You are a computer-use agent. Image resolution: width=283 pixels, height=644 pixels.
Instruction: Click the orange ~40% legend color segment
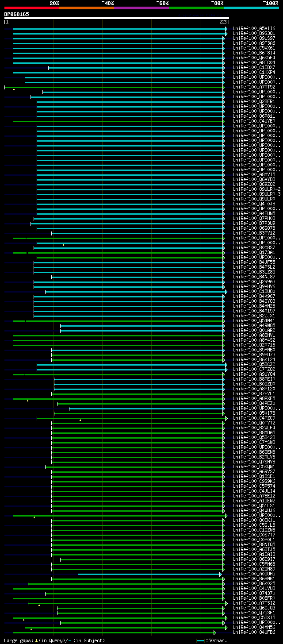[87, 8]
